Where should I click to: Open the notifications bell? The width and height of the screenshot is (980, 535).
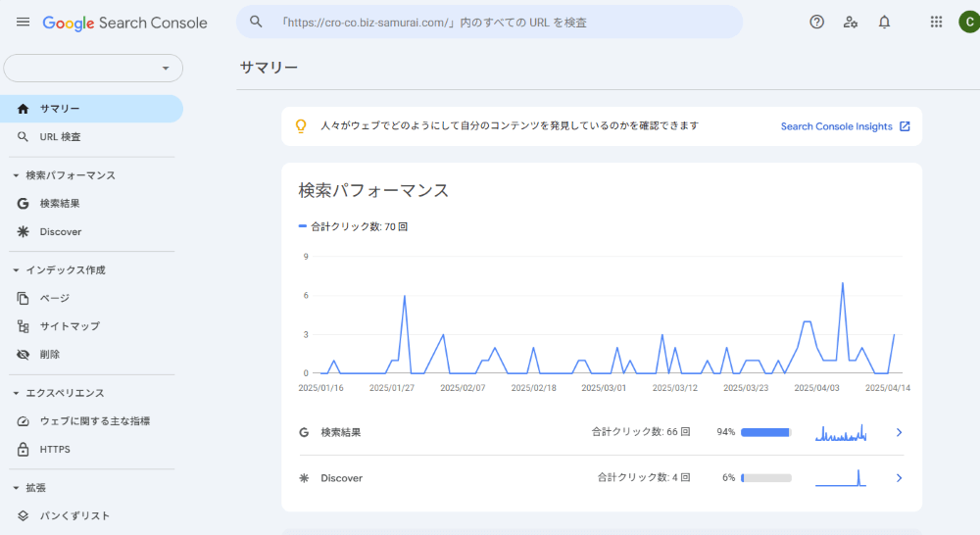tap(884, 22)
